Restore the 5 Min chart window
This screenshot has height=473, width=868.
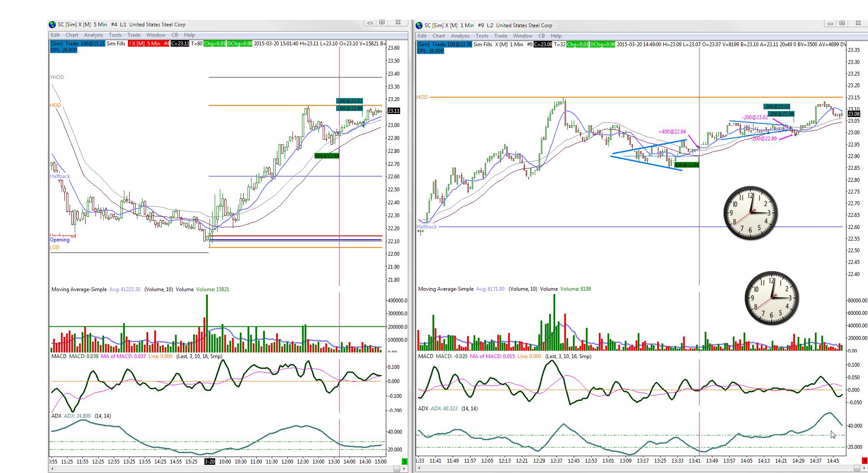(x=382, y=22)
